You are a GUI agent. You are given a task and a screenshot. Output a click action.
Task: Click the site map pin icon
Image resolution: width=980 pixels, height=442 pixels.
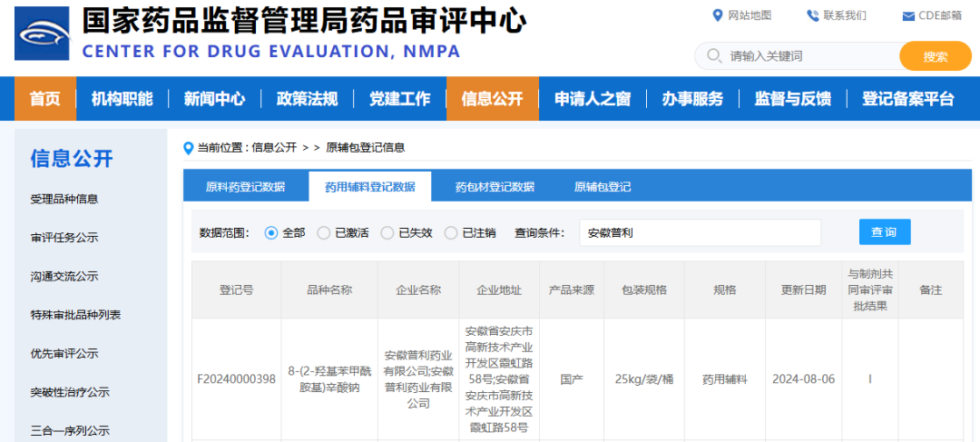719,15
